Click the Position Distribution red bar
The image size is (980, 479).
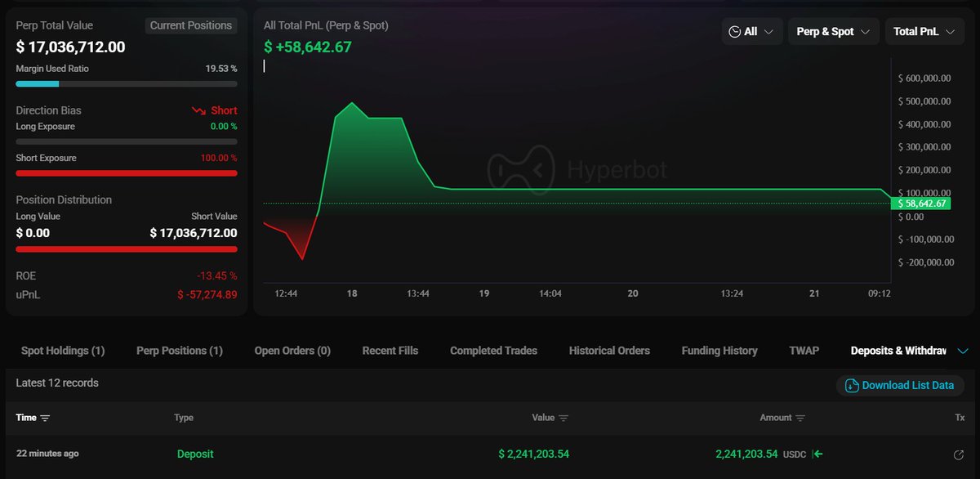click(127, 248)
